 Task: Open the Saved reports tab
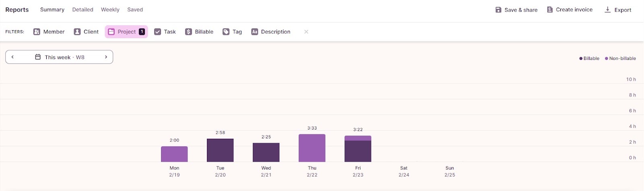pyautogui.click(x=135, y=10)
